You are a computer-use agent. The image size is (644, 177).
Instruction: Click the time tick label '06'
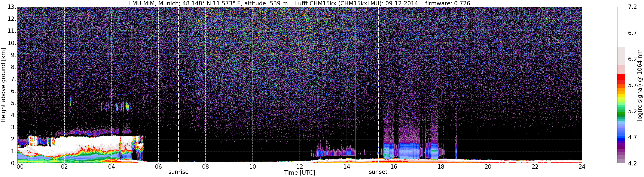pyautogui.click(x=159, y=167)
